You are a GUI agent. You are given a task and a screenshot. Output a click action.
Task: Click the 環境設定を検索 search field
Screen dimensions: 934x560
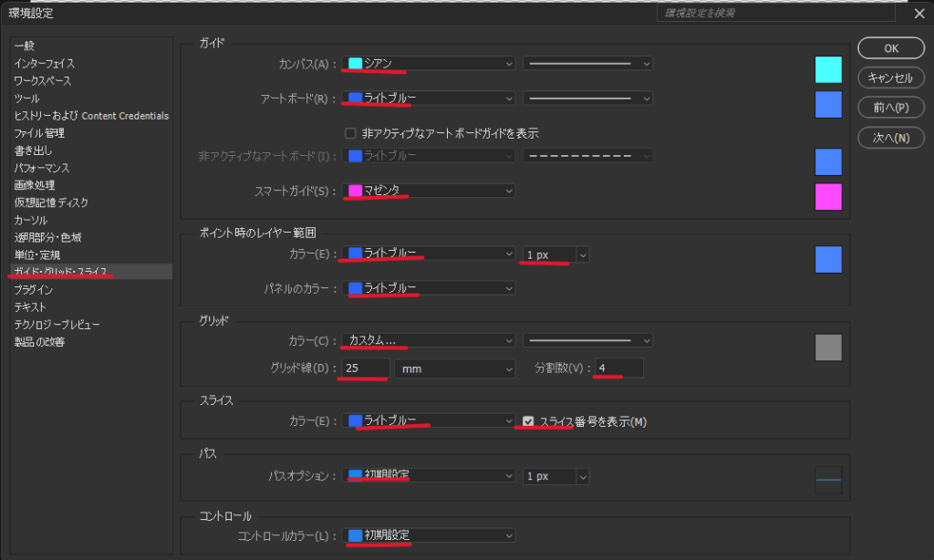tap(775, 14)
